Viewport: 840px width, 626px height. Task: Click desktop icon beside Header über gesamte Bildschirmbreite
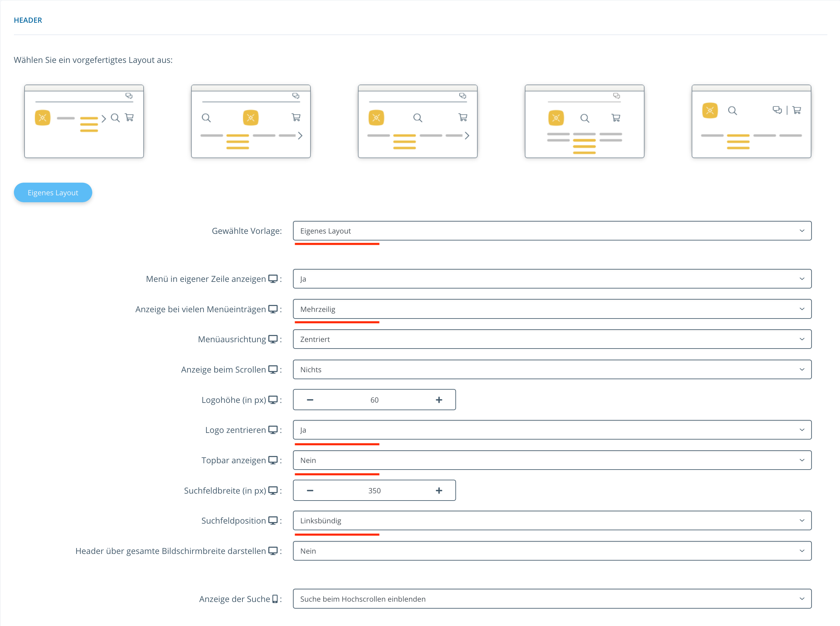(x=273, y=551)
